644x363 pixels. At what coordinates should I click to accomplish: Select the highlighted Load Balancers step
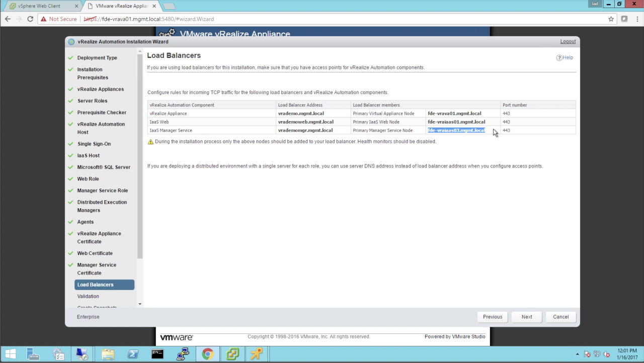click(x=104, y=285)
